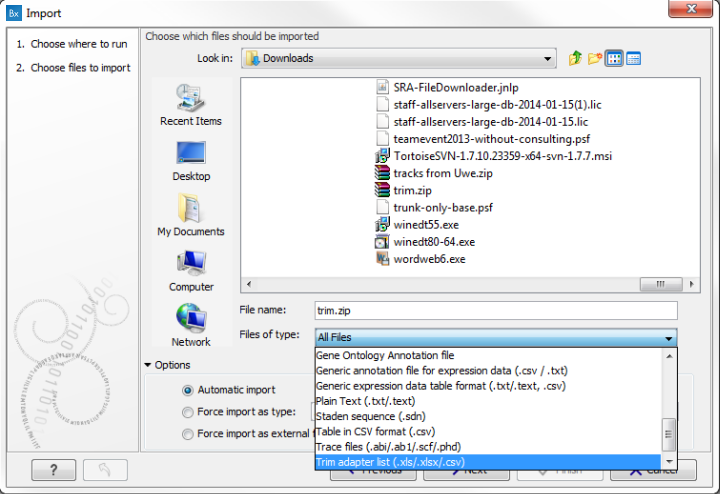
Task: Select staff-allservers-large-db-2014-01-15.lic file
Action: (x=482, y=122)
